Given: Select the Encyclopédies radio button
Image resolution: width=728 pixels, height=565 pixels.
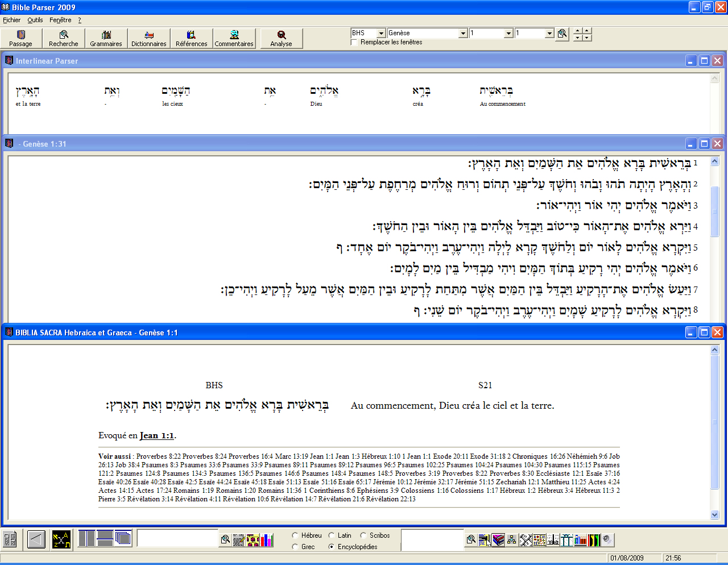Looking at the screenshot, I should (332, 547).
